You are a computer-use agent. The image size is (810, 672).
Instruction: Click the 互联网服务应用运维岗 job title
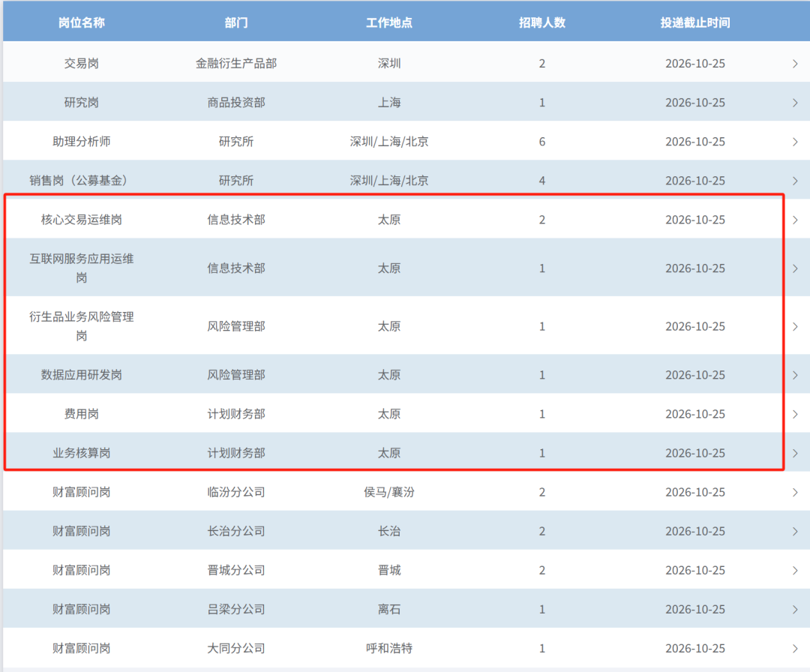point(82,268)
